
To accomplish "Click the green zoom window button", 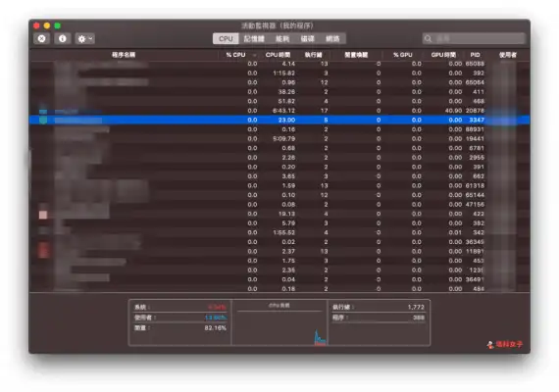I will tap(58, 25).
